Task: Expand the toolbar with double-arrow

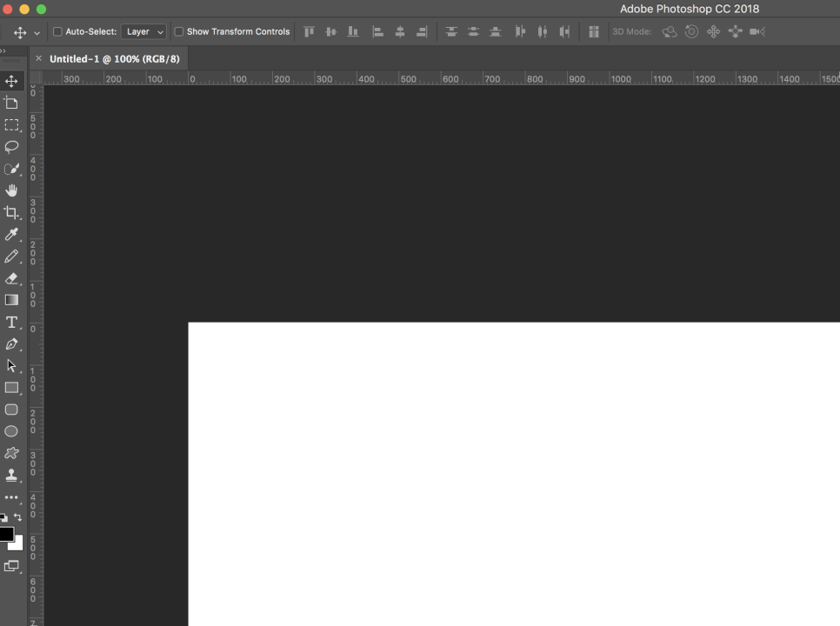Action: click(x=3, y=51)
